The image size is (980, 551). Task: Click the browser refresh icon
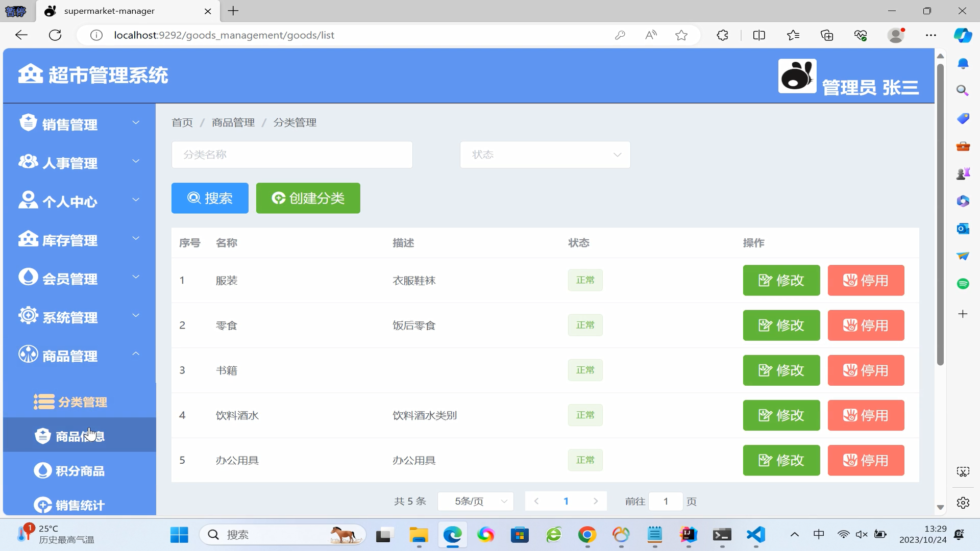tap(55, 35)
